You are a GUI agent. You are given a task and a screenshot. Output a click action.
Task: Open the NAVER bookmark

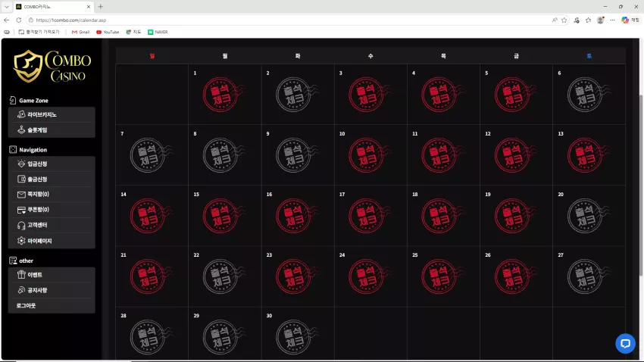[x=158, y=32]
